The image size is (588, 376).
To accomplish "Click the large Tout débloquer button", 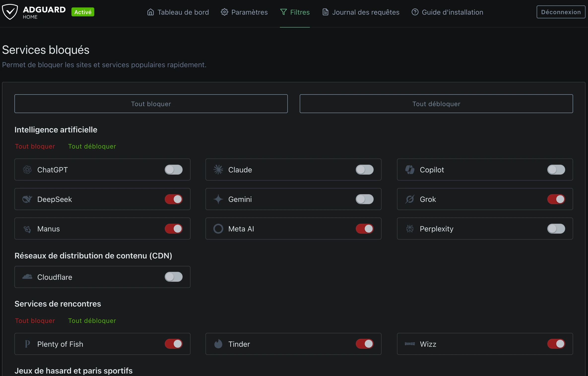I will click(x=436, y=104).
